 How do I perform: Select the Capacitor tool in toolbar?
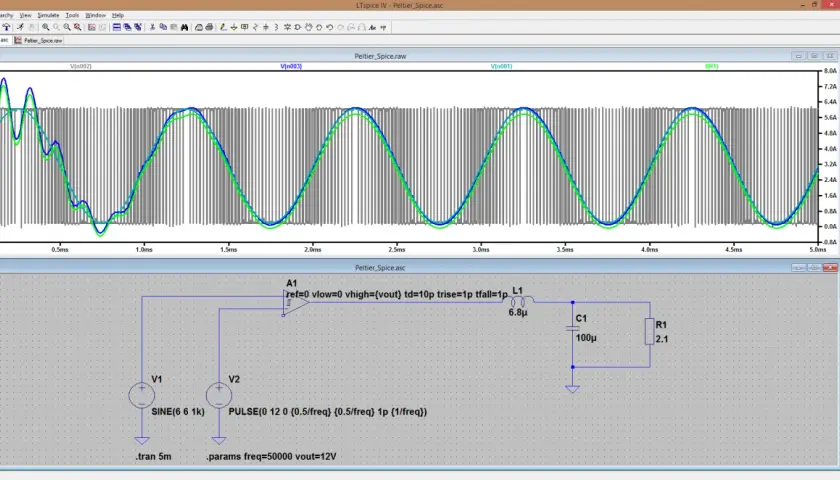coord(266,27)
